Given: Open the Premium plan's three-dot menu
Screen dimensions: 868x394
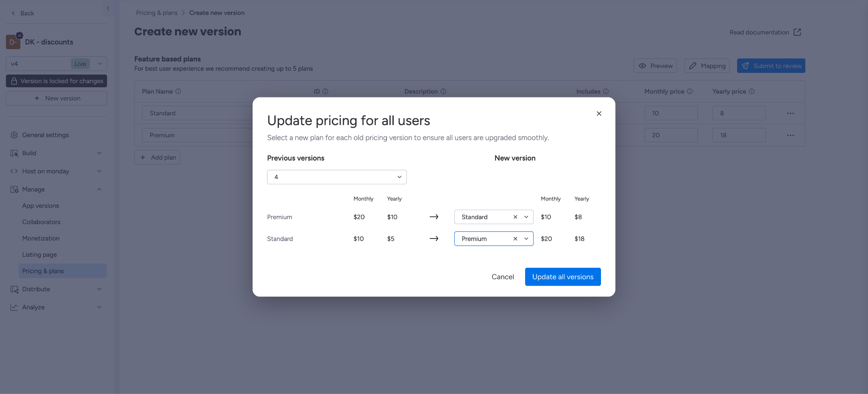Looking at the screenshot, I should click(790, 135).
